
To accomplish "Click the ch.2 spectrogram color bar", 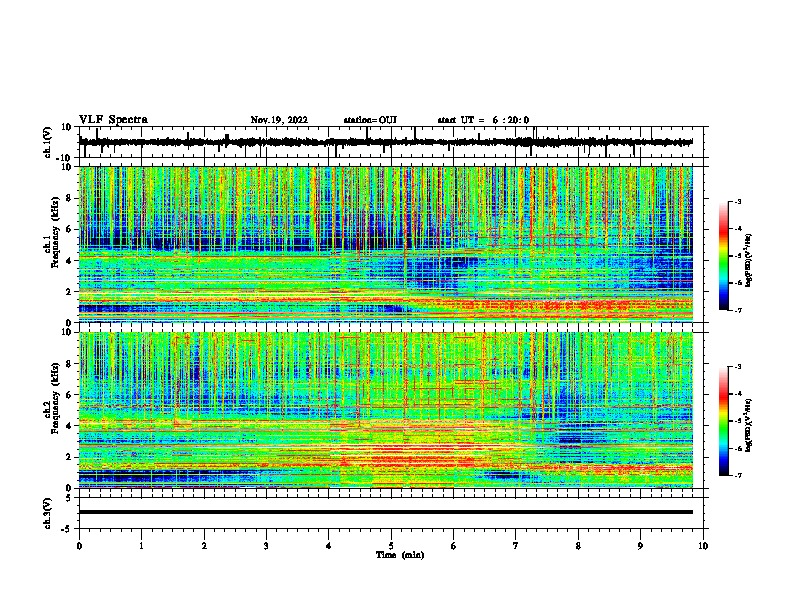I will 723,421.
